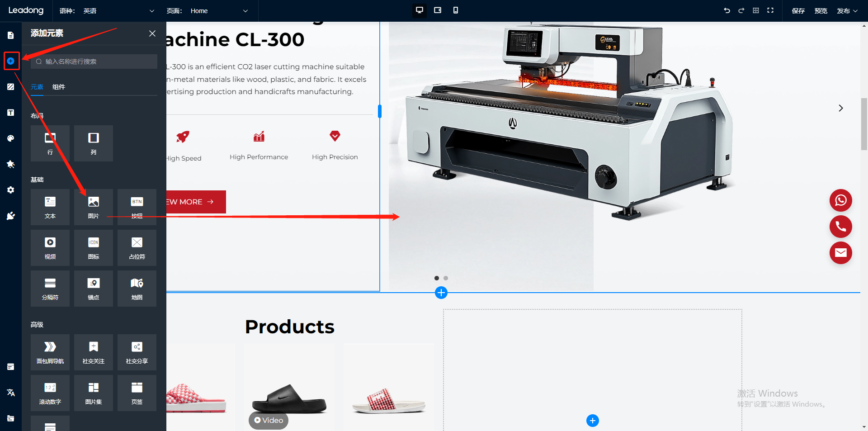Select the 视频 (video) element
The image size is (868, 431).
click(50, 247)
